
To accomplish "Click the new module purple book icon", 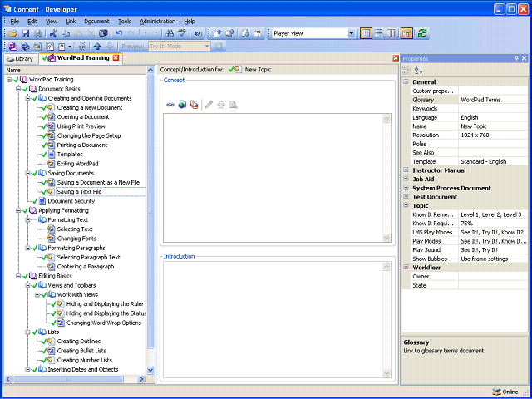I will click(x=13, y=47).
